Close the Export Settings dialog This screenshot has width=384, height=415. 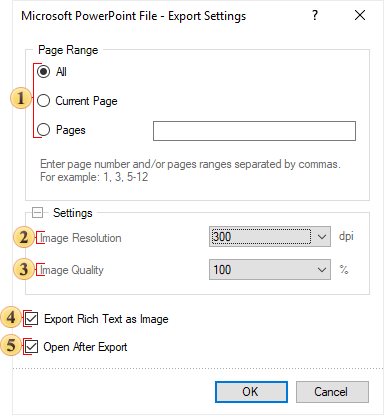click(360, 15)
